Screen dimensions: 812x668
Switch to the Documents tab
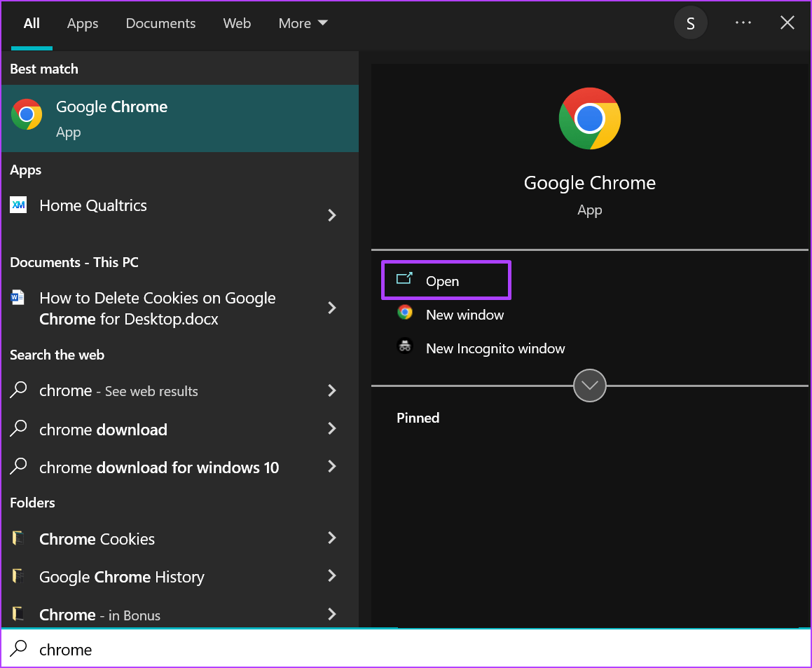tap(160, 22)
